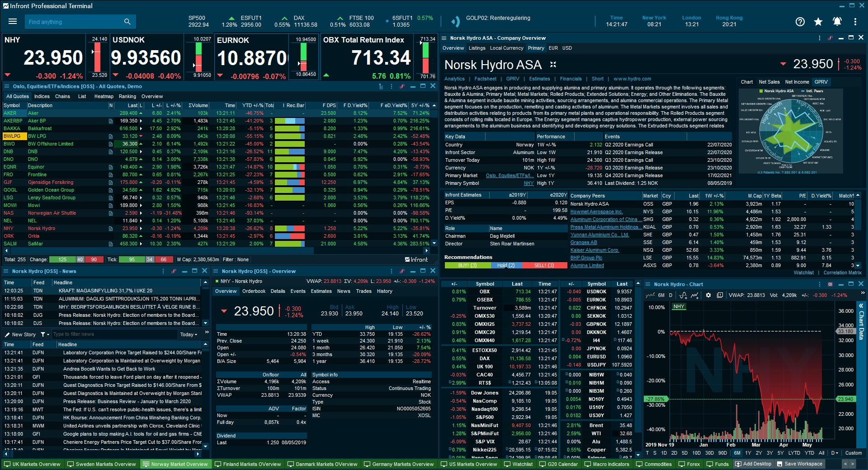
Task: Click the tree view icon in Oslo quotes window
Action: [x=381, y=86]
